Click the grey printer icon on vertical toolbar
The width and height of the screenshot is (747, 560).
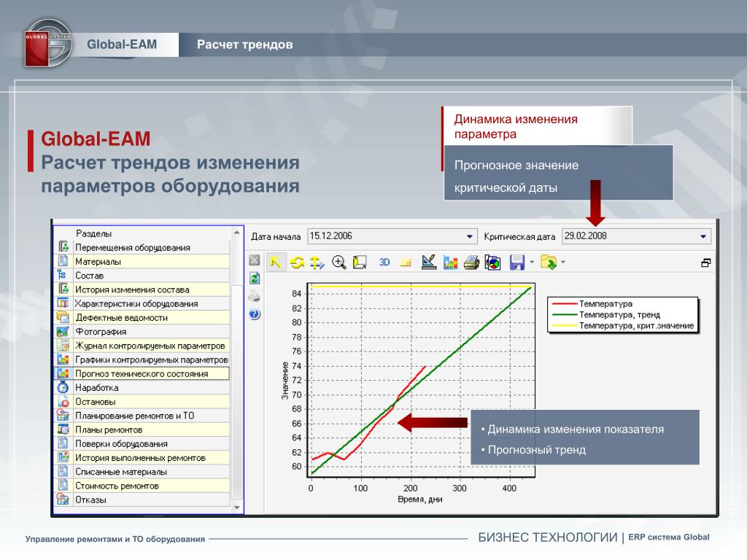coord(255,297)
